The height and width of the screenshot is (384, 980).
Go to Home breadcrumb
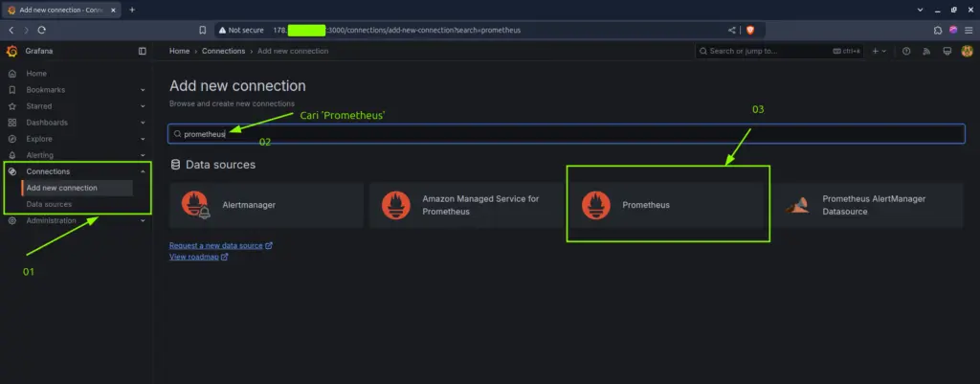point(179,51)
